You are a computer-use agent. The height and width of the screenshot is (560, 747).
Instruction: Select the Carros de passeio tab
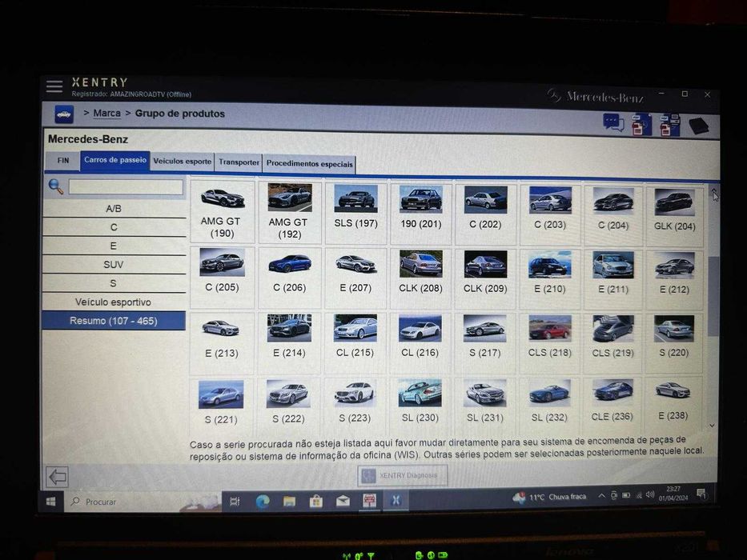click(x=115, y=160)
